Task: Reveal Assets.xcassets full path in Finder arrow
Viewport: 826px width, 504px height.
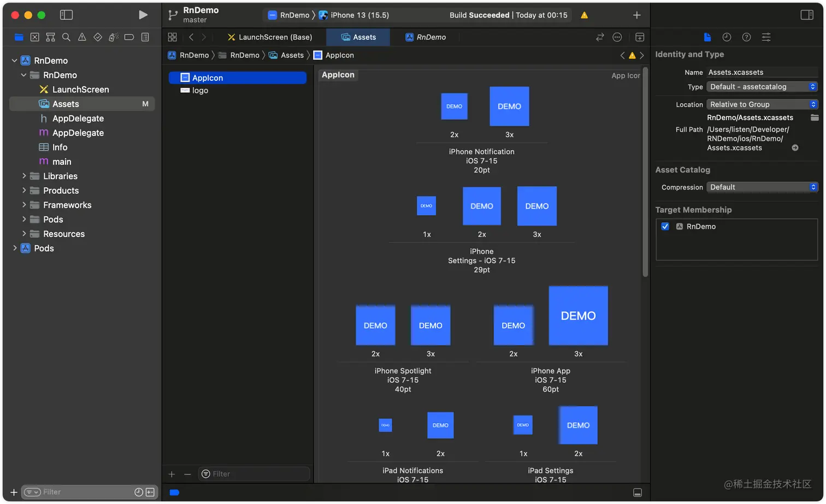Action: coord(795,148)
